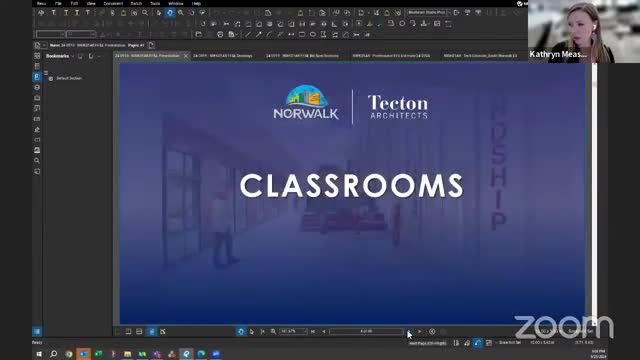Open the Layers panel icon in left sidebar
The height and width of the screenshot is (360, 640).
[37, 87]
